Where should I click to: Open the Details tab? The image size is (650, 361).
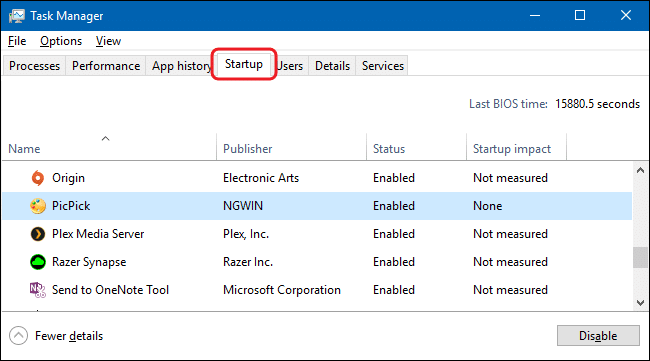pyautogui.click(x=332, y=66)
